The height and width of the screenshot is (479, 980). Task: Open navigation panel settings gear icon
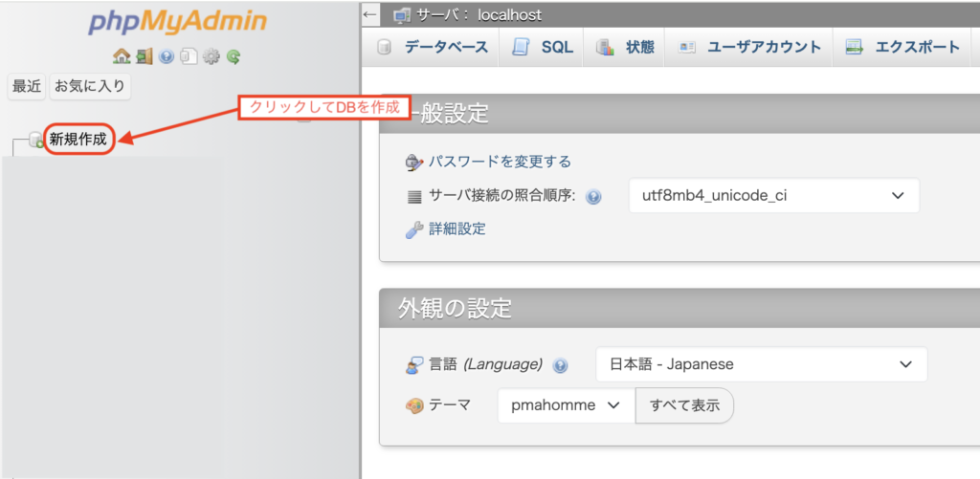(x=212, y=56)
